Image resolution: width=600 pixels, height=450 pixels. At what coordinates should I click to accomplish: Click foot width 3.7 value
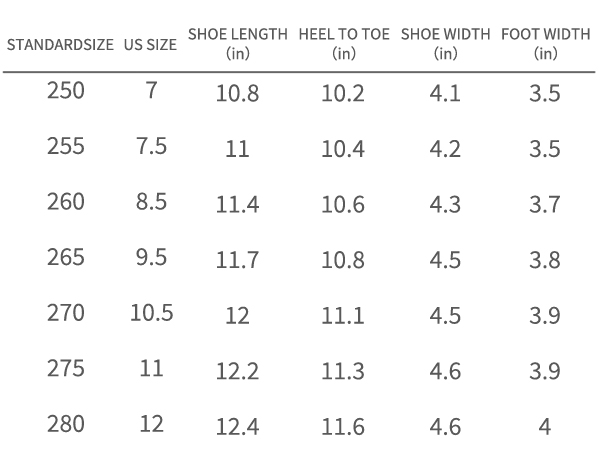click(545, 206)
